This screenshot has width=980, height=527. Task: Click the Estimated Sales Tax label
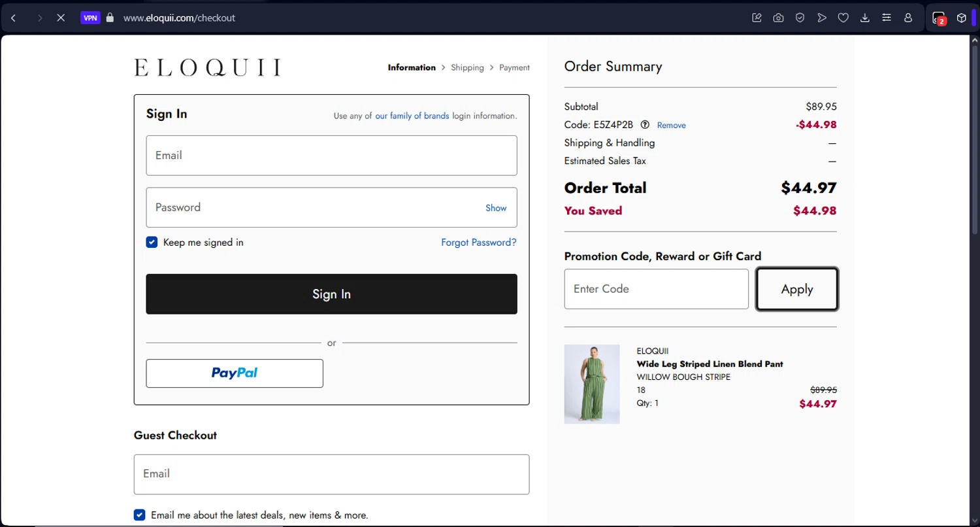click(x=605, y=161)
